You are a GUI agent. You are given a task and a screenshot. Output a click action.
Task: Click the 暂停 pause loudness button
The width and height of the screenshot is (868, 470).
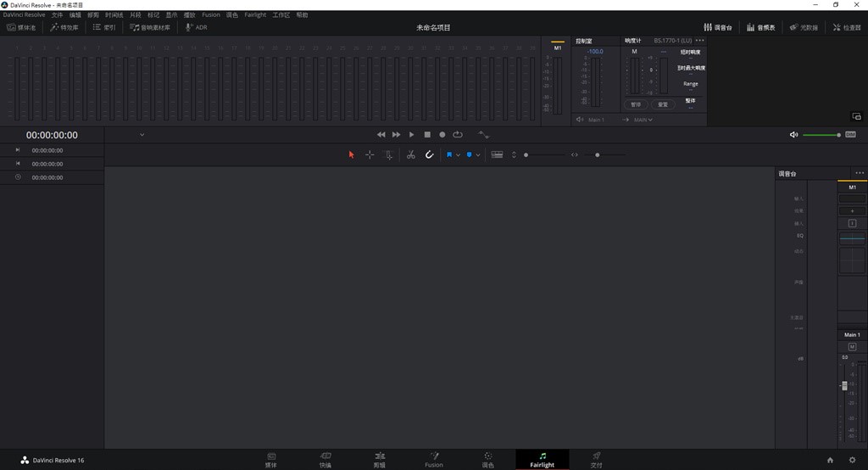pos(636,104)
